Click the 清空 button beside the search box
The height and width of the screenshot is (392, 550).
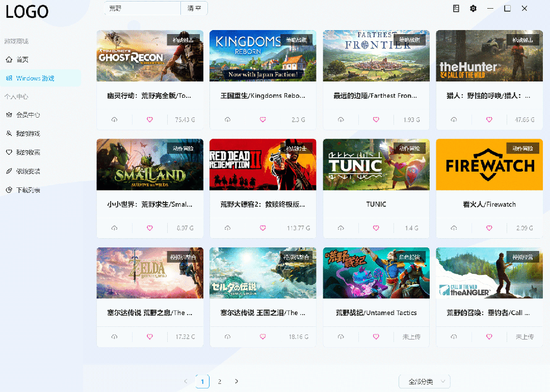(194, 8)
